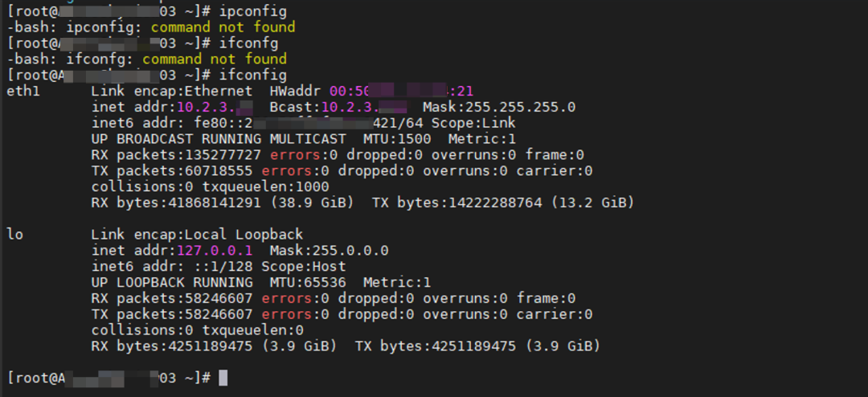This screenshot has height=397, width=868.
Task: Click the lo interface name
Action: click(x=15, y=234)
